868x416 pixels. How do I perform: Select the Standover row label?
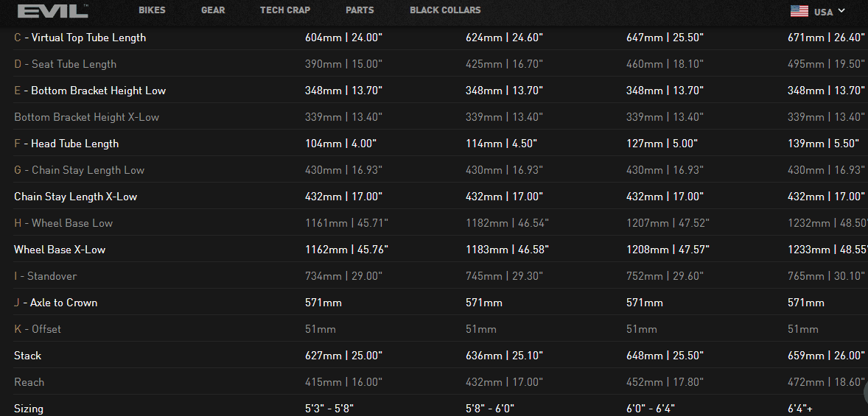pos(46,276)
